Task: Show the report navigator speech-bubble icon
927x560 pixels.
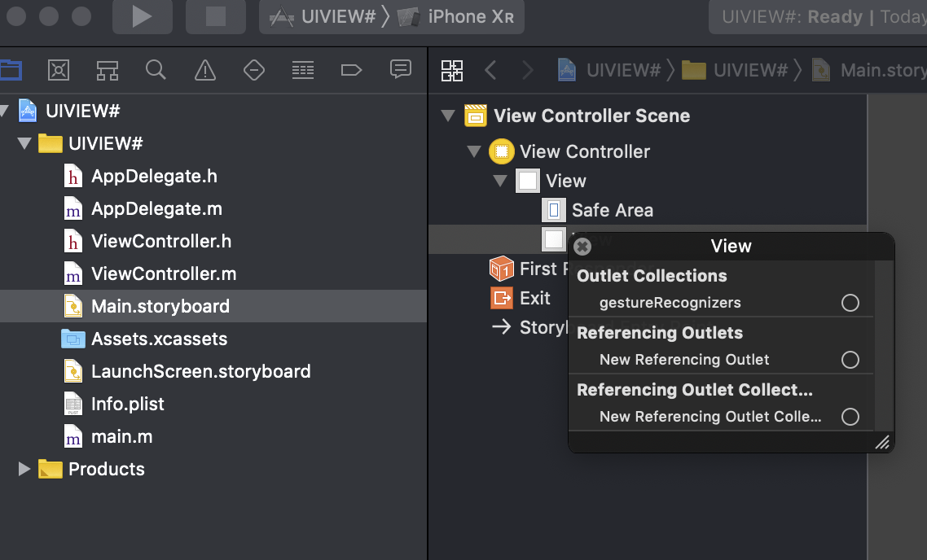Action: point(400,70)
